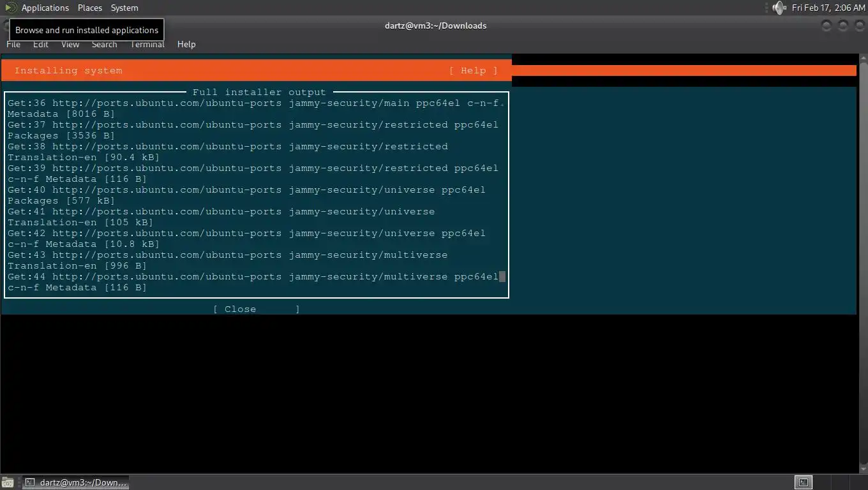Select the 'Translation-en [90.4 kB]' line
868x490 pixels.
coord(84,158)
